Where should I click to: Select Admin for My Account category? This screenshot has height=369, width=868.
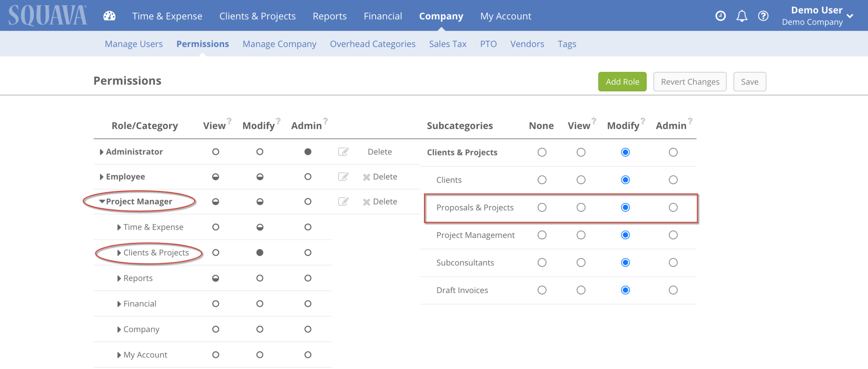308,355
